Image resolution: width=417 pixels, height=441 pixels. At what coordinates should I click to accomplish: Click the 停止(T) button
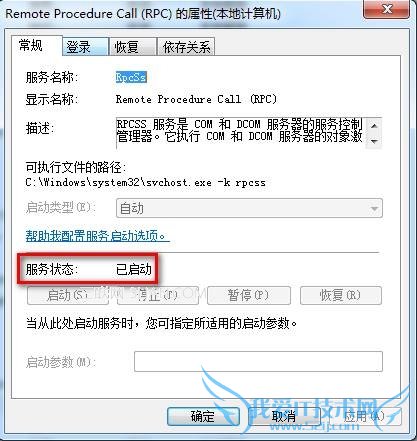158,295
